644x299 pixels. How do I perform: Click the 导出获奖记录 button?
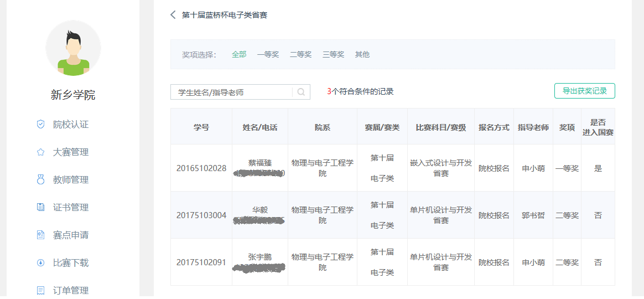(x=584, y=91)
